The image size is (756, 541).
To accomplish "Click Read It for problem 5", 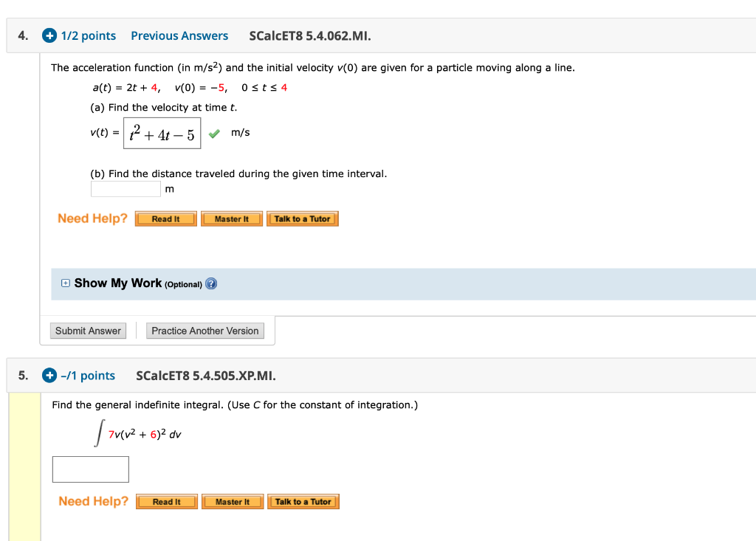I will click(166, 501).
